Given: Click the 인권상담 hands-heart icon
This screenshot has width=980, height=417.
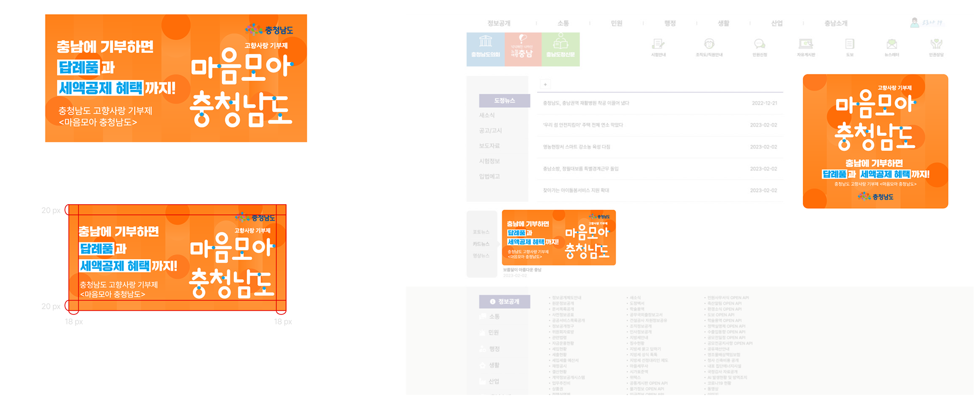Looking at the screenshot, I should coord(936,44).
